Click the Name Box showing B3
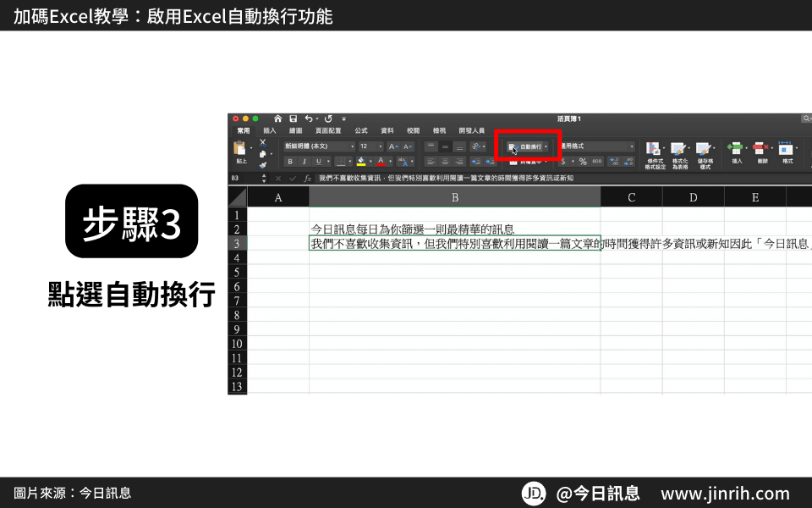Viewport: 812px width, 508px height. tap(246, 179)
